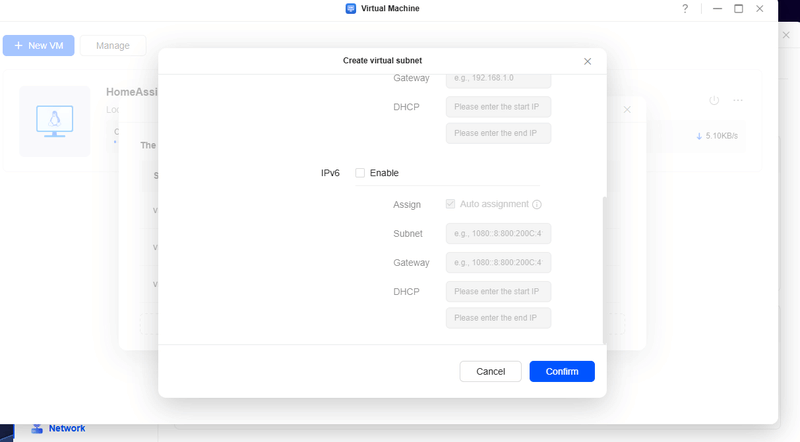
Task: Click the New VM button
Action: [38, 46]
